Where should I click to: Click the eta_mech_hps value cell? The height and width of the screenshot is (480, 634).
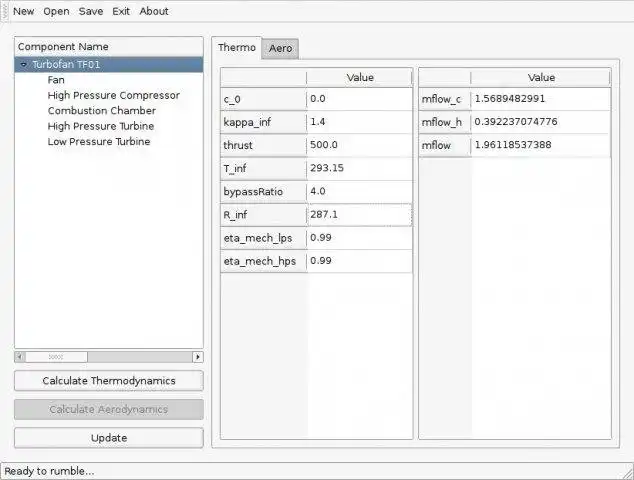coord(359,261)
